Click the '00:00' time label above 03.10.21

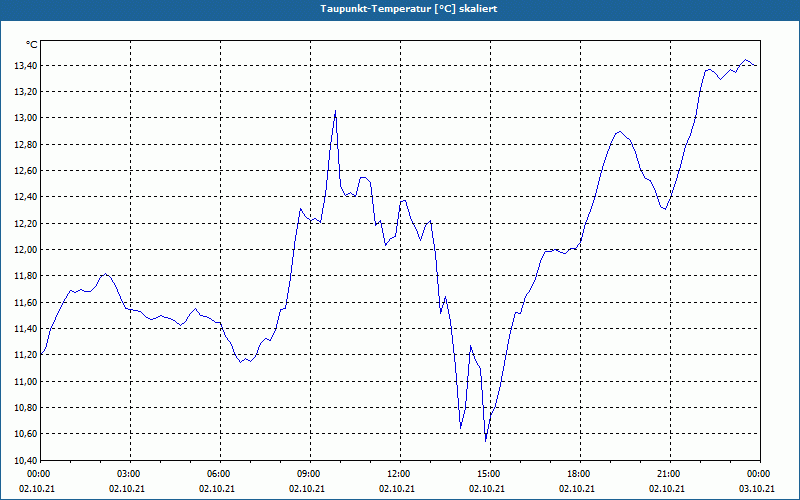tap(760, 474)
